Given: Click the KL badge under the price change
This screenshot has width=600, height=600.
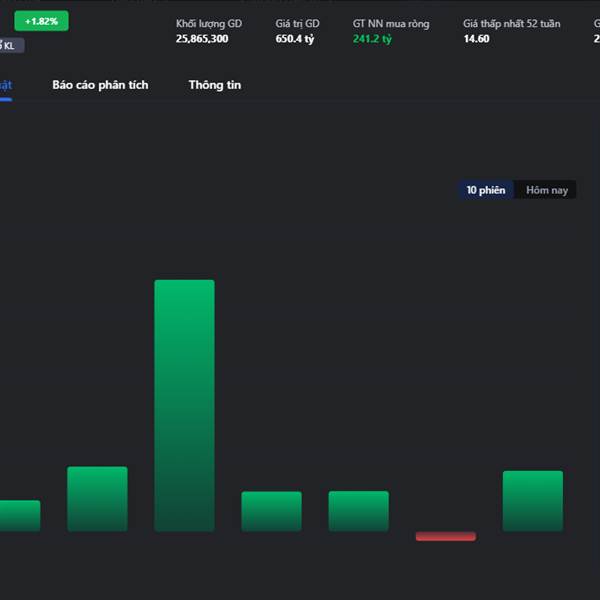Looking at the screenshot, I should [10, 46].
